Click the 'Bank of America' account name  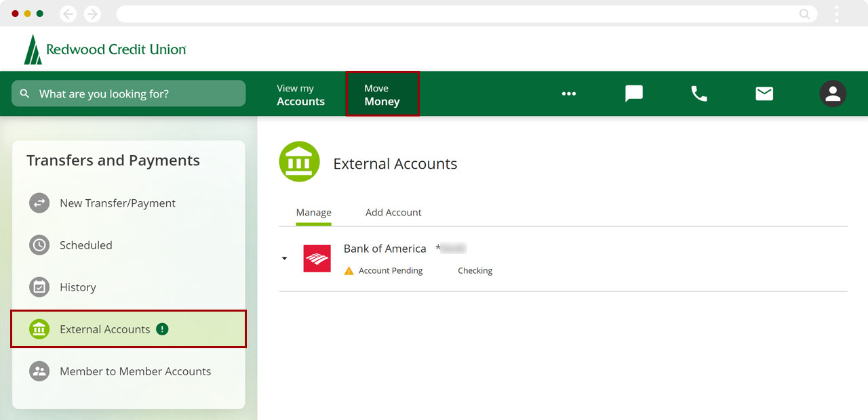point(384,249)
